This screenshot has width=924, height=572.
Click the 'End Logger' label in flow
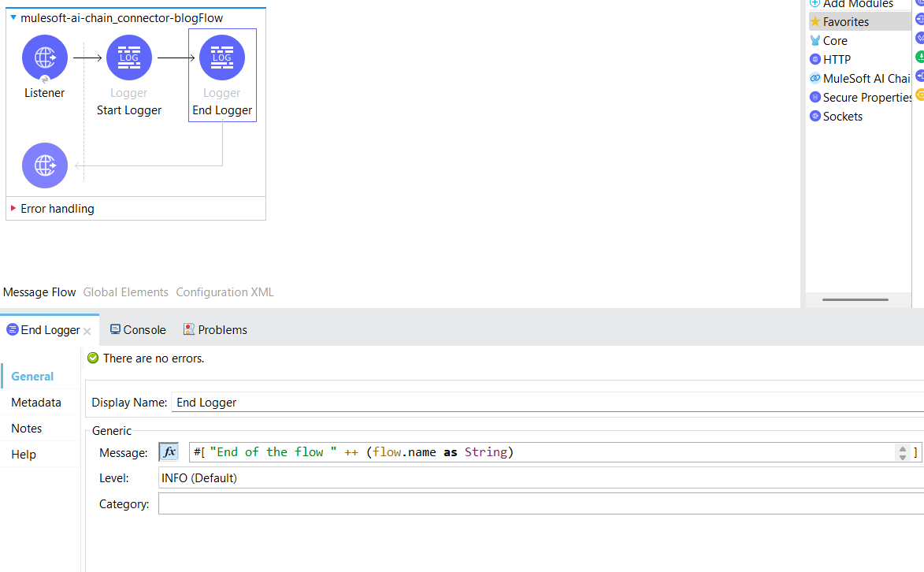pyautogui.click(x=222, y=110)
